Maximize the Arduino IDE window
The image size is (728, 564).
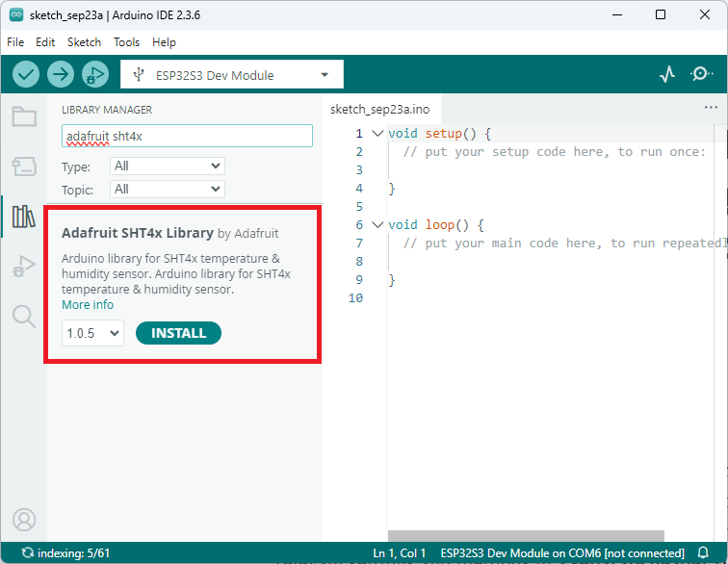coord(661,14)
